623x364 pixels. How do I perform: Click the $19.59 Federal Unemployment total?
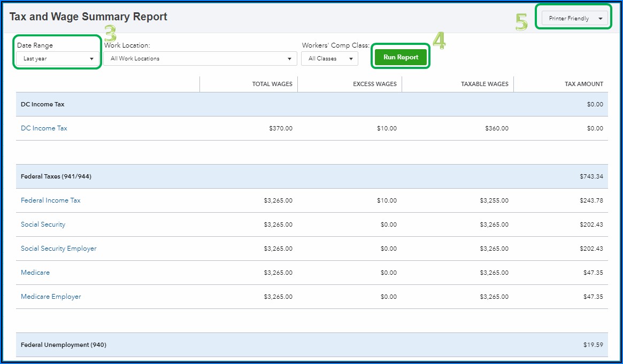pos(593,345)
